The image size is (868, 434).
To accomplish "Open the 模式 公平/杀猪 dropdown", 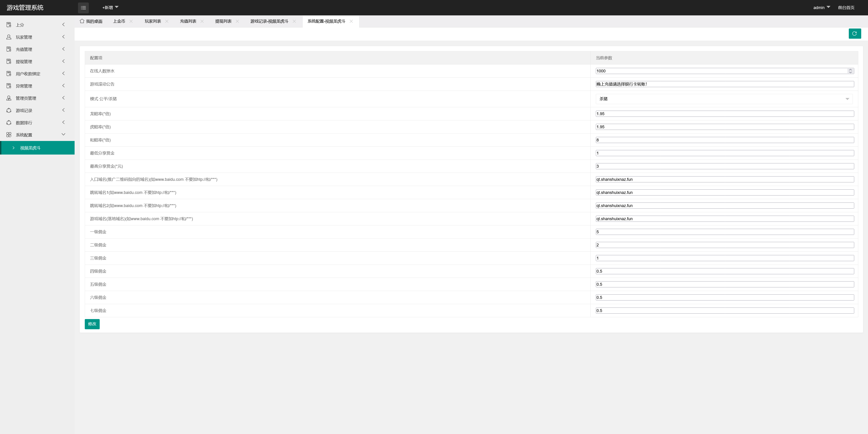I will 724,99.
